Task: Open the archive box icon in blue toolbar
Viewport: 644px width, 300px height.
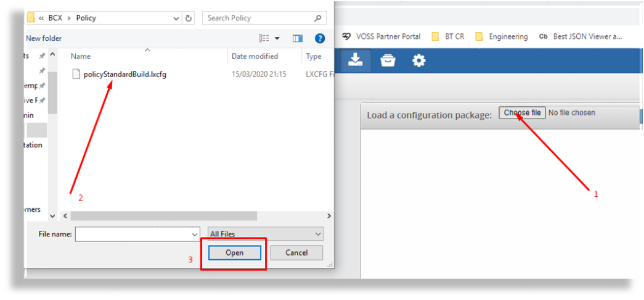Action: [388, 60]
